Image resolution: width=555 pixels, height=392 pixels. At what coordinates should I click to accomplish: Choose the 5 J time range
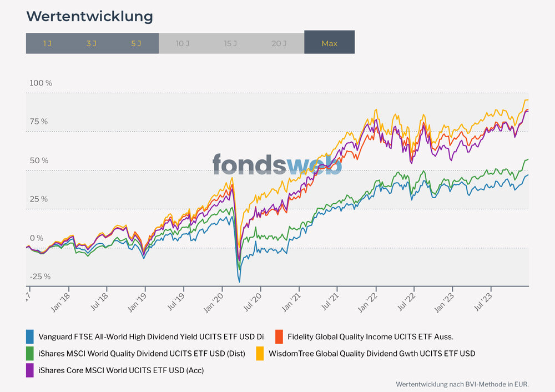tap(137, 43)
